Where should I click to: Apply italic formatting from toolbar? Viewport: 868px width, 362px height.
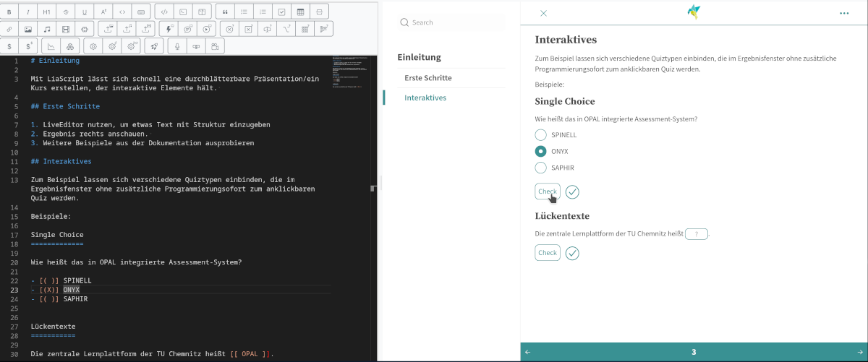click(28, 12)
